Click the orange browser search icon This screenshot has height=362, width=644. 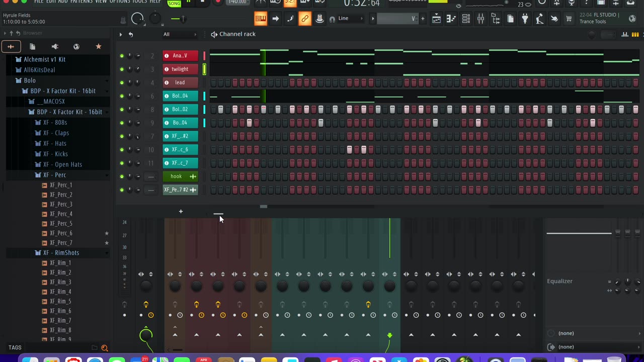(x=105, y=347)
